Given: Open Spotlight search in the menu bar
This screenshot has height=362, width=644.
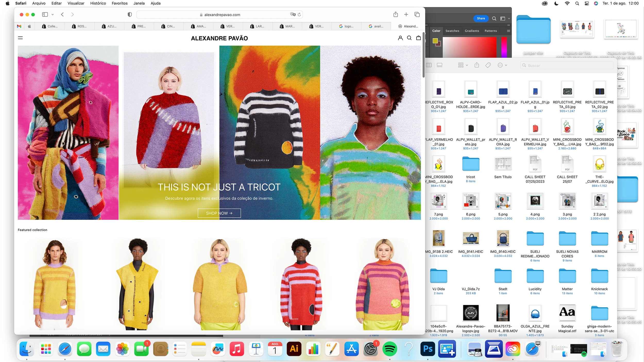Looking at the screenshot, I should coord(577,3).
